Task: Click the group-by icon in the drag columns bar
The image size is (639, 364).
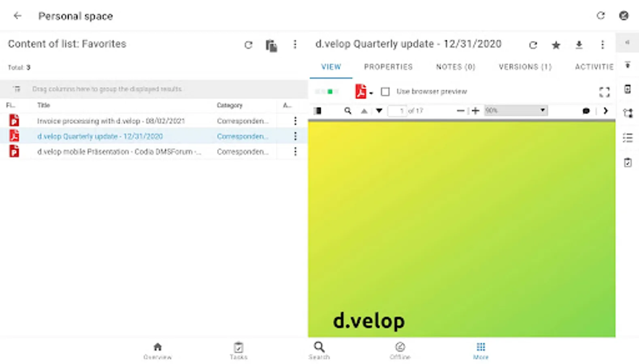Action: click(17, 89)
